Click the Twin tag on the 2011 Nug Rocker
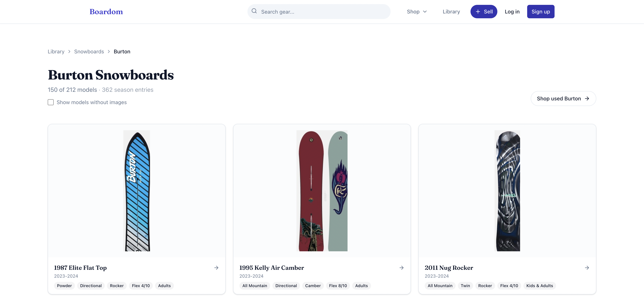This screenshot has width=644, height=300. [x=465, y=285]
